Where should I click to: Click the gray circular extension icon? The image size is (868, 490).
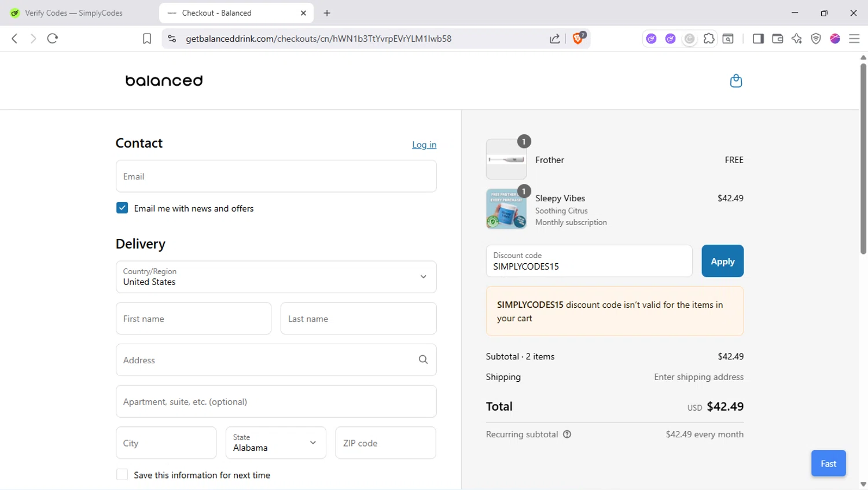click(x=690, y=39)
